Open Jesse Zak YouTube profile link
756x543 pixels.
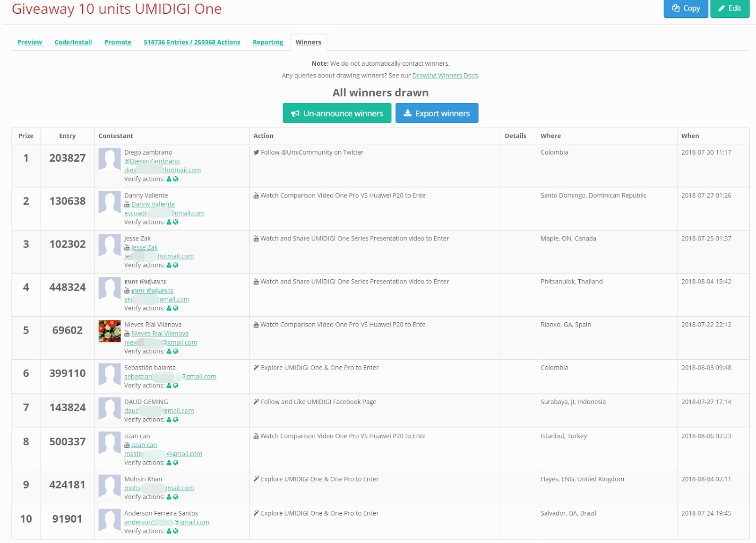coord(145,247)
